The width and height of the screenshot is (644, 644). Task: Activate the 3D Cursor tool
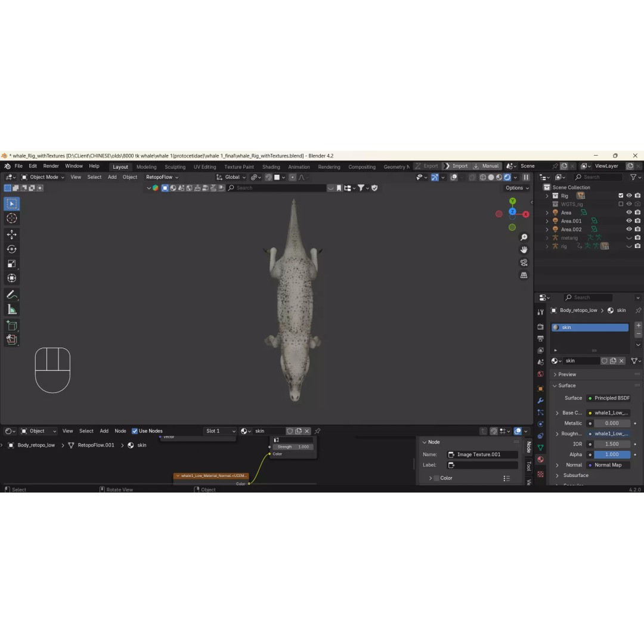pyautogui.click(x=11, y=218)
